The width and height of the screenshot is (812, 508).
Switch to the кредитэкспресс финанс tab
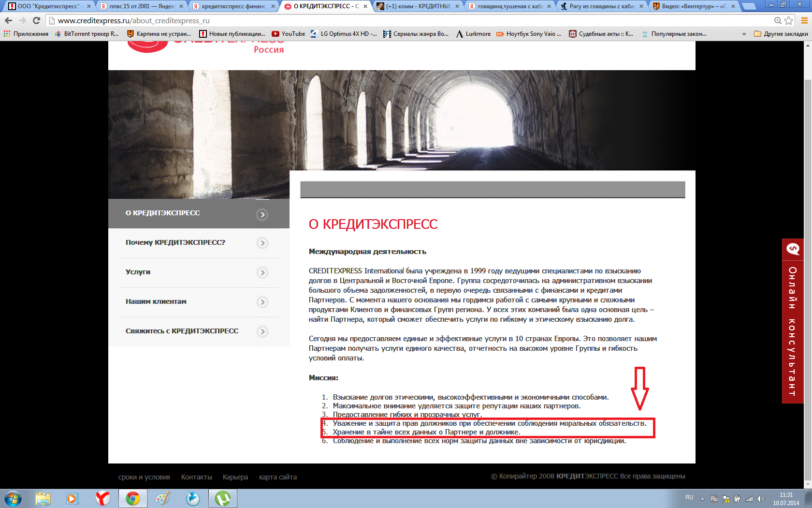[233, 6]
